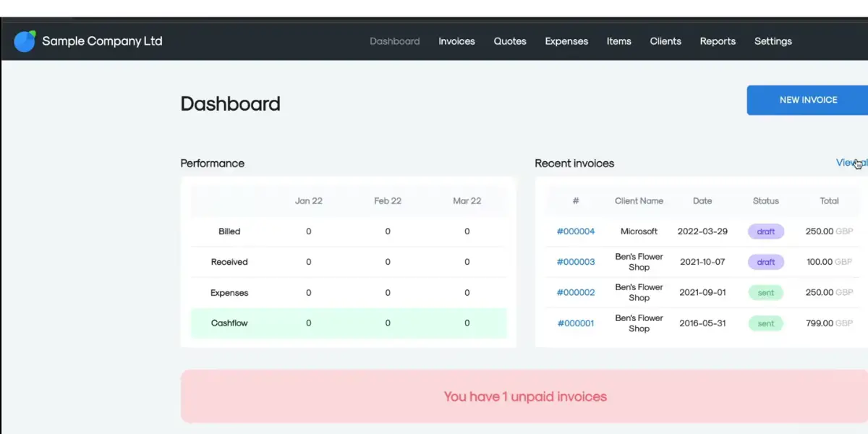Navigate to the Items page

[618, 41]
